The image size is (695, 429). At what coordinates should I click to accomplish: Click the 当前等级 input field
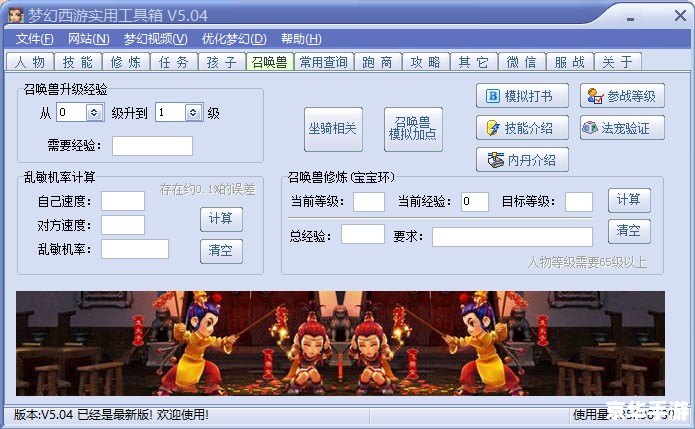(x=369, y=202)
